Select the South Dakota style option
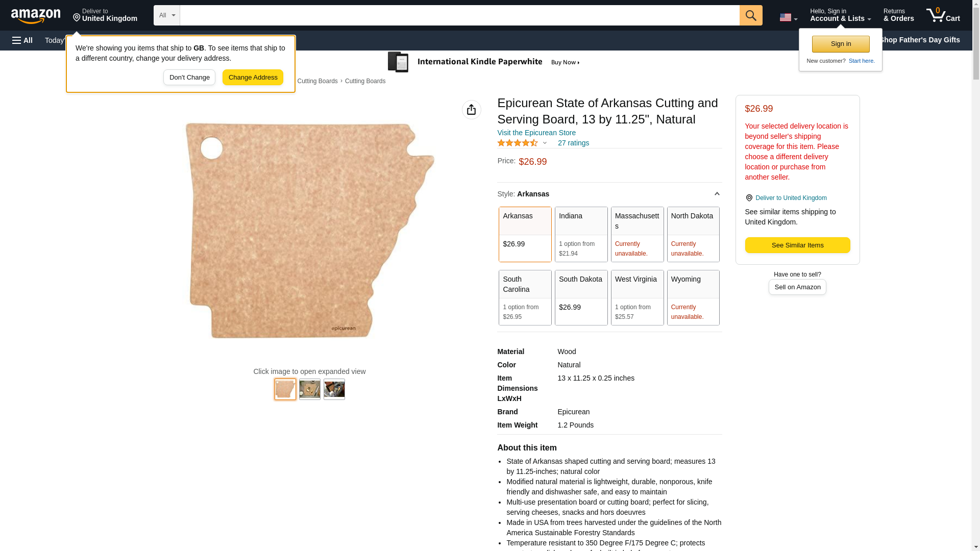Screen dimensions: 980x551 [x=581, y=297]
